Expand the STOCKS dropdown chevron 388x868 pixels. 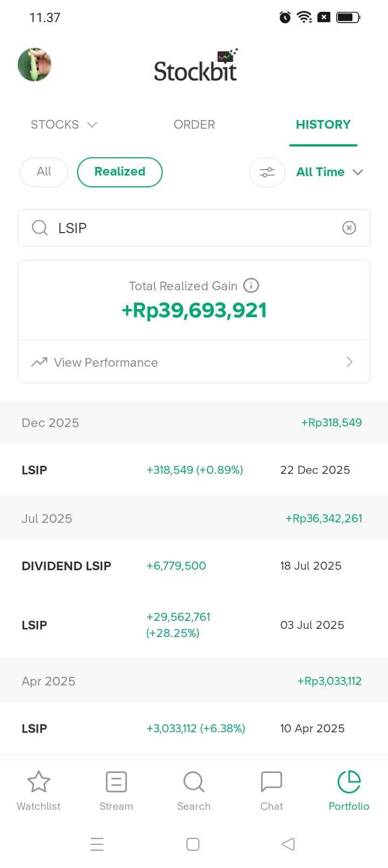92,125
